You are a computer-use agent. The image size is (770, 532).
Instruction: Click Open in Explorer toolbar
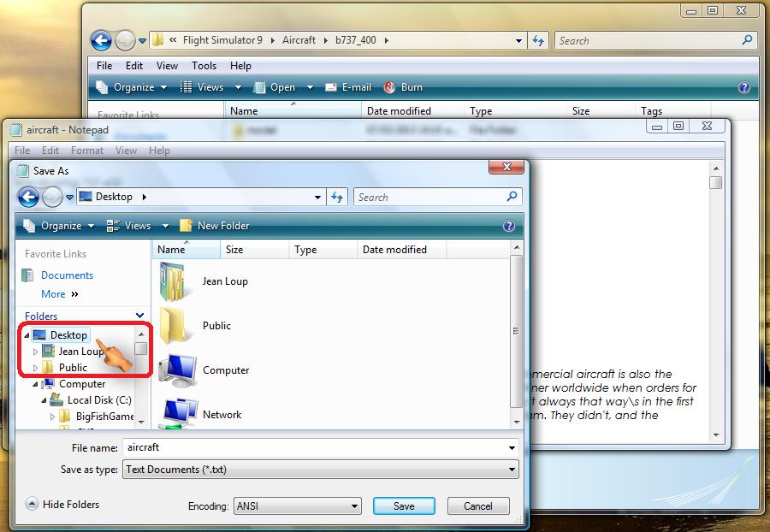point(275,87)
